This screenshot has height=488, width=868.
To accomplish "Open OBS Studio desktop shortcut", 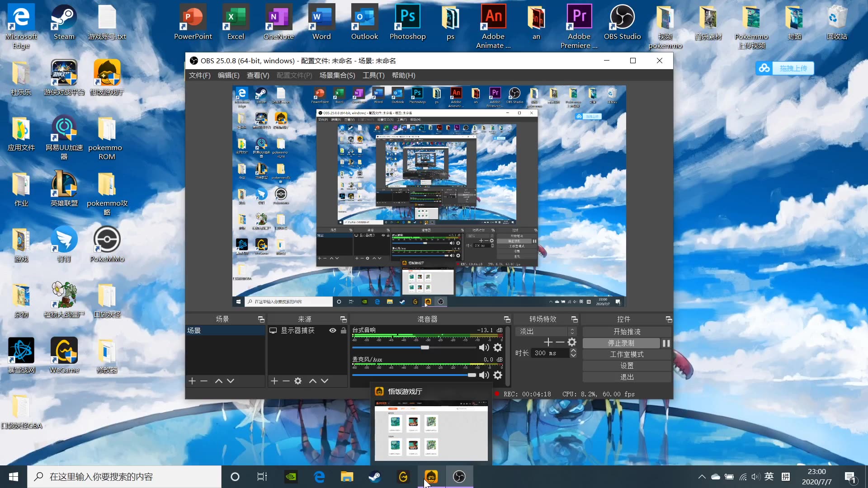I will point(622,23).
